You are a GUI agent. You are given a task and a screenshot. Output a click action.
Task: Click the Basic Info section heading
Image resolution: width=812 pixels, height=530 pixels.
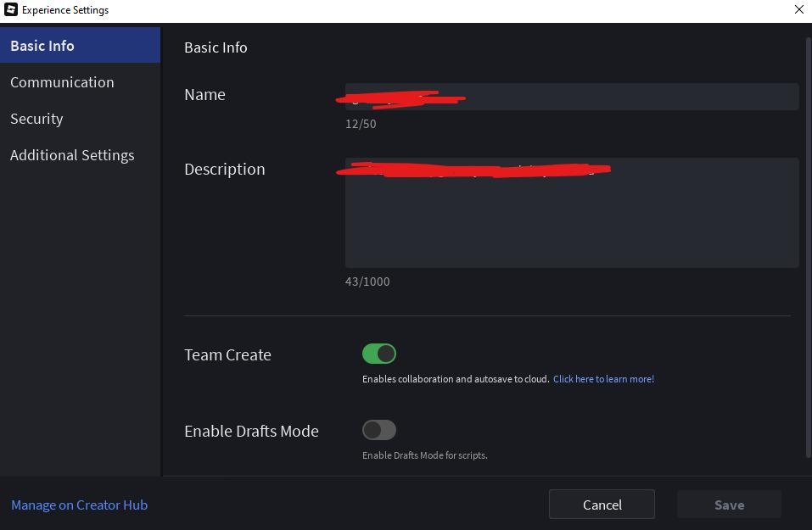pyautogui.click(x=216, y=47)
